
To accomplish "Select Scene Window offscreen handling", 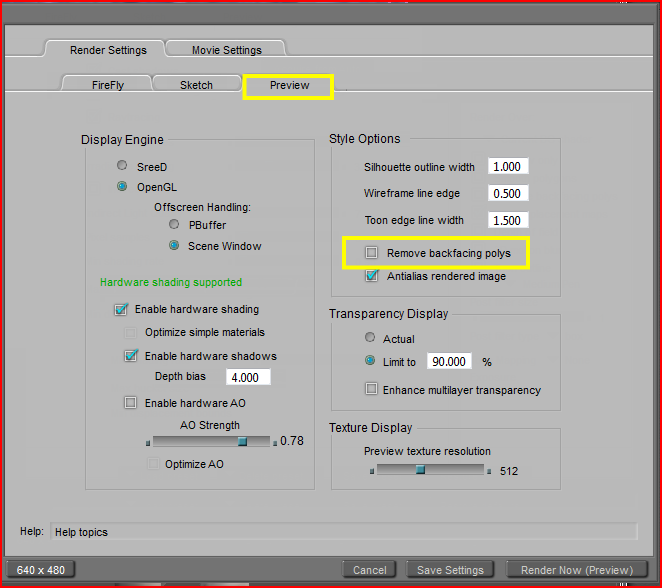I will [x=174, y=245].
